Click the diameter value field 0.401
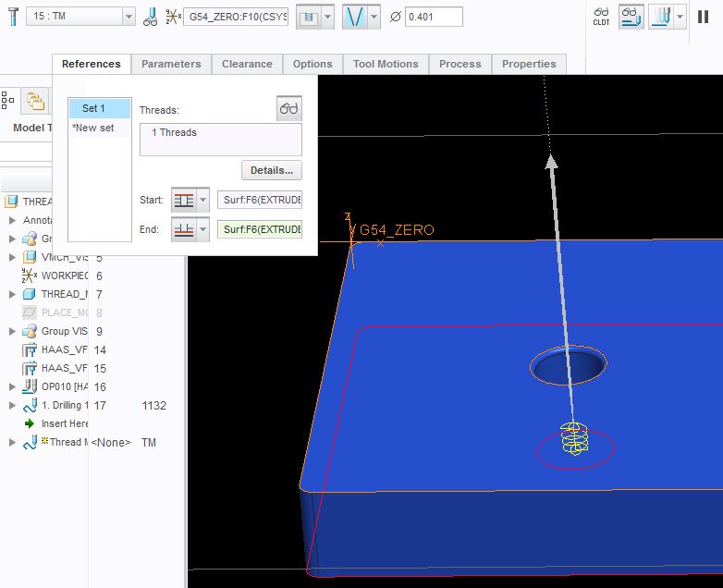Viewport: 723px width, 588px height. pos(434,17)
